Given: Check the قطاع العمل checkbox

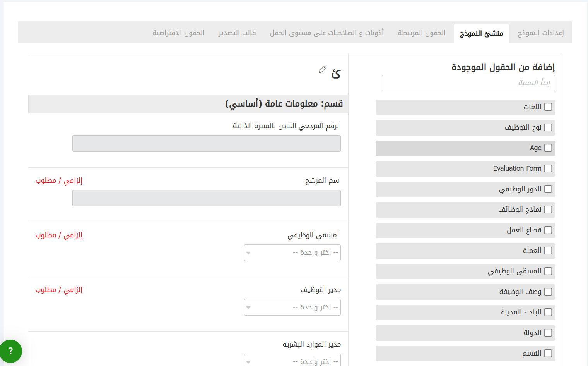Looking at the screenshot, I should [x=548, y=230].
